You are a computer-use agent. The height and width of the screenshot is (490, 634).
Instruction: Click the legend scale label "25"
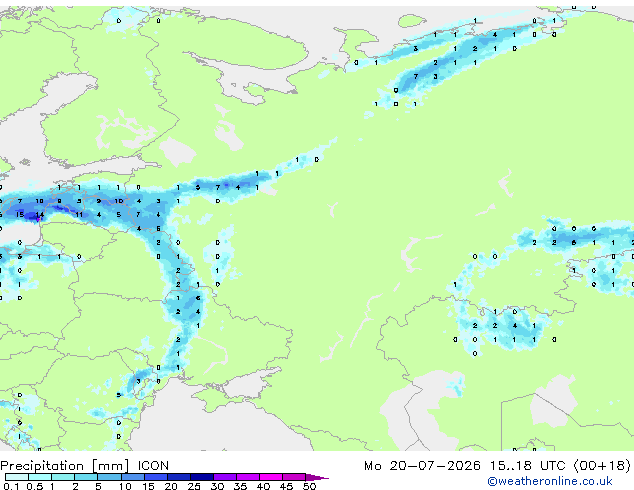tap(194, 486)
